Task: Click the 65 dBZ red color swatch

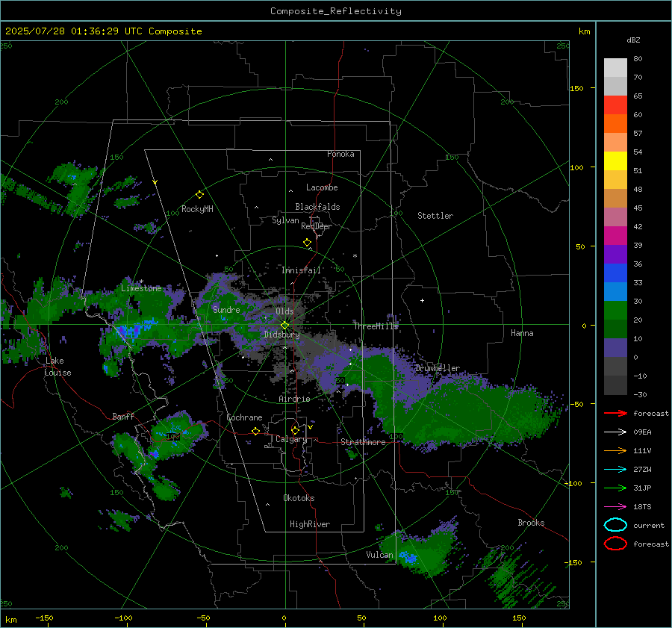Action: (615, 105)
